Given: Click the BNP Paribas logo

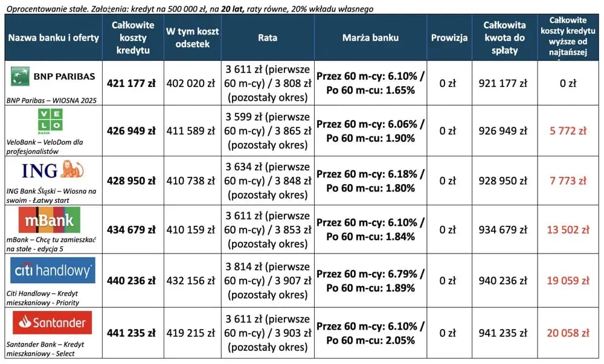Looking at the screenshot, I should point(53,77).
